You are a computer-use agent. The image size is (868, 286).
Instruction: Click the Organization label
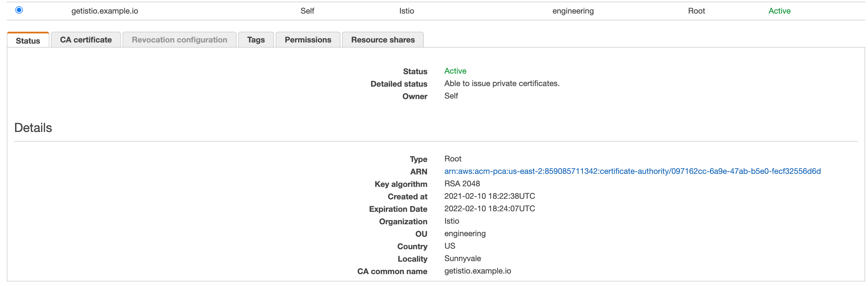(x=403, y=221)
